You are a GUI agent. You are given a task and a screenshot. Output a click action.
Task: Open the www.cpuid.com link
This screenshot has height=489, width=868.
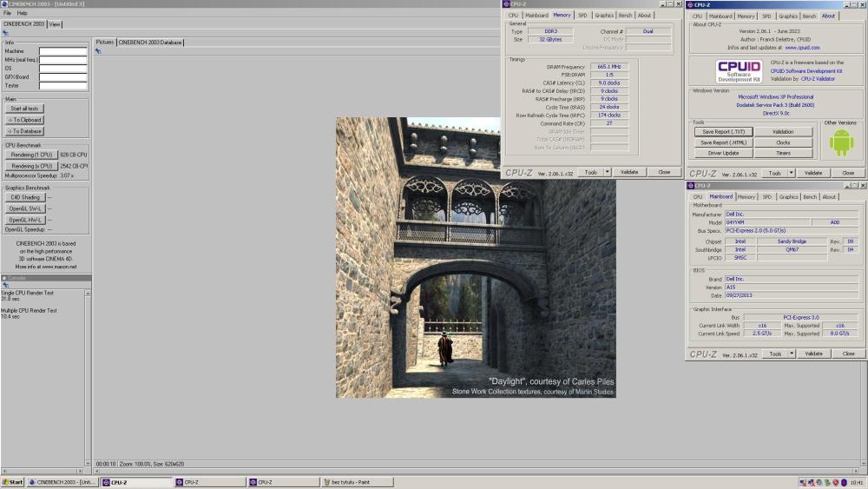[x=802, y=48]
